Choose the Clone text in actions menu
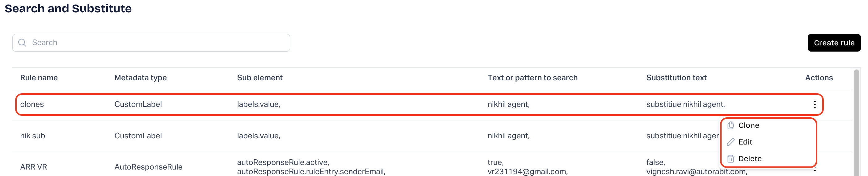868x176 pixels. coord(748,126)
